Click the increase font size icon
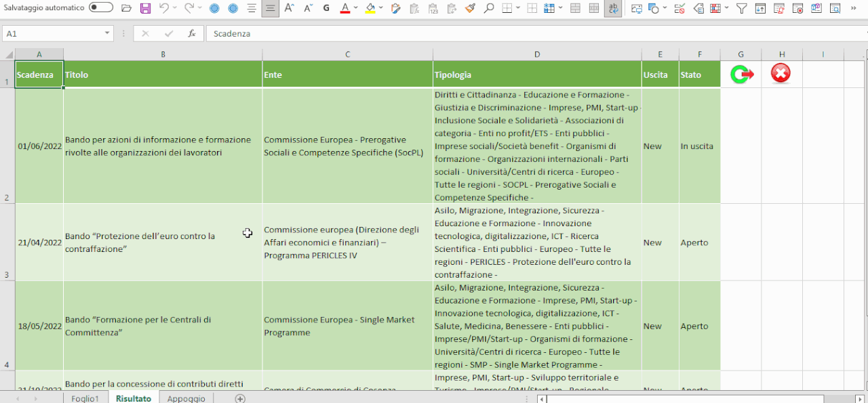The width and height of the screenshot is (868, 403). [x=290, y=8]
